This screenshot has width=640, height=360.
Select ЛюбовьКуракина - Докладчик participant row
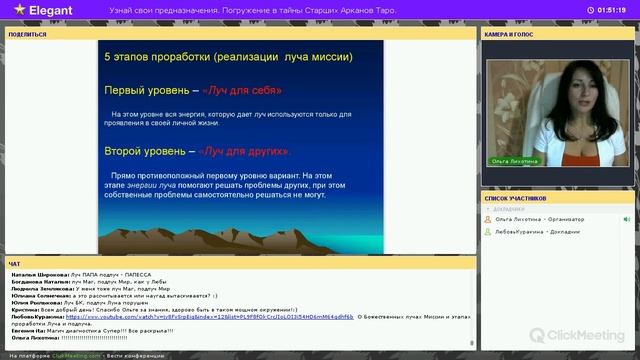[x=558, y=232]
